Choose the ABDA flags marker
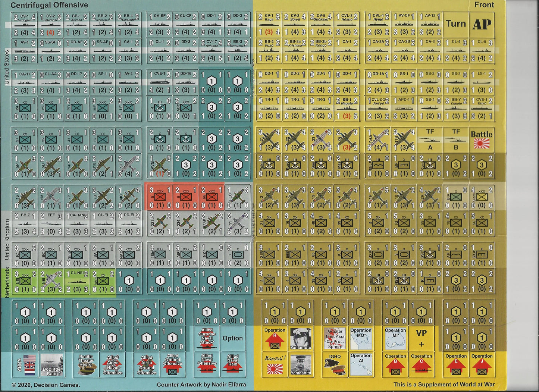This screenshot has width=539, height=392. pos(25,364)
